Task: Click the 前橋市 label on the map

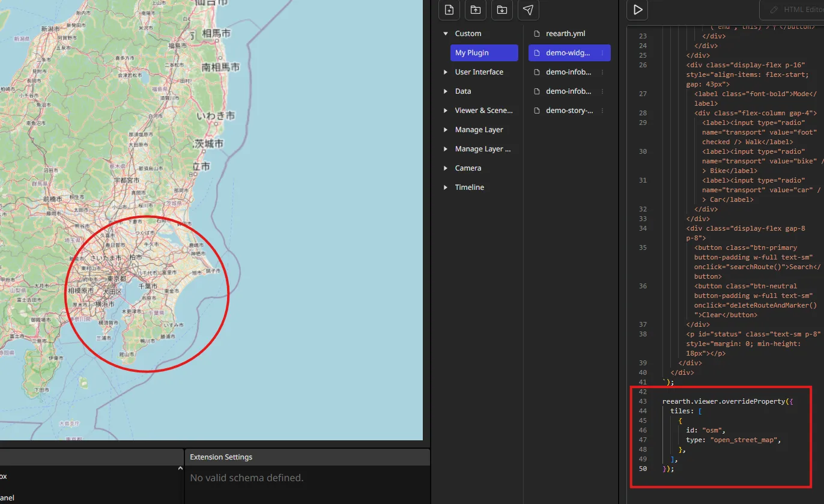Action: pos(53,198)
